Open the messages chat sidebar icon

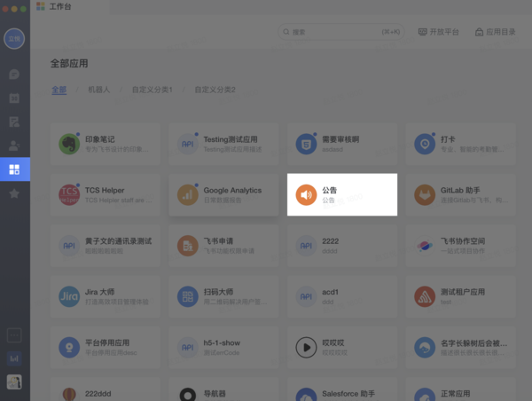(x=14, y=74)
